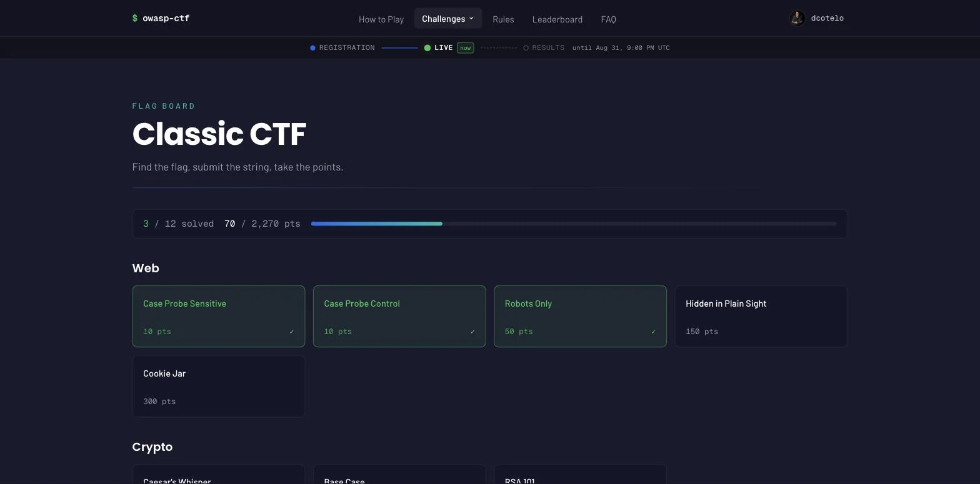Open the Caesar's Whisper challenge card
The height and width of the screenshot is (484, 980).
[x=219, y=474]
